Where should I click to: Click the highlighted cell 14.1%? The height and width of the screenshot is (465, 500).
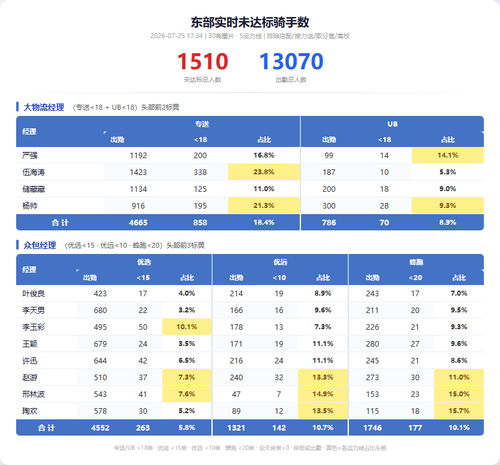(x=448, y=155)
